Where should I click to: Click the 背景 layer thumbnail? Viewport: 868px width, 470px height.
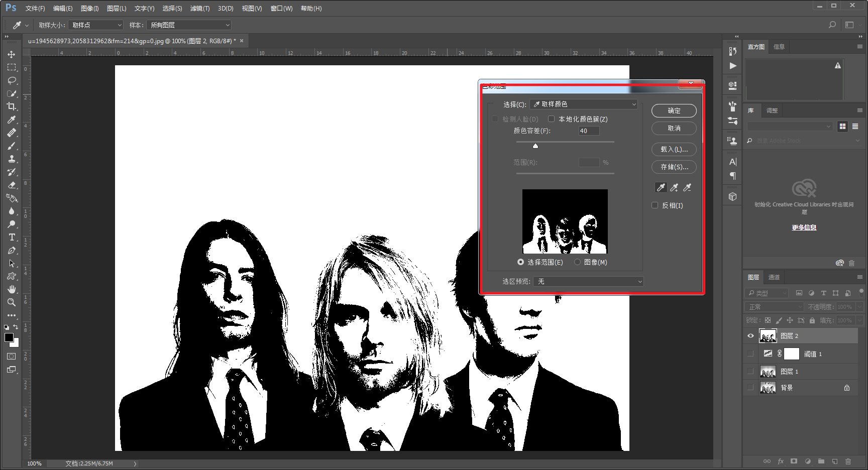[x=768, y=388]
